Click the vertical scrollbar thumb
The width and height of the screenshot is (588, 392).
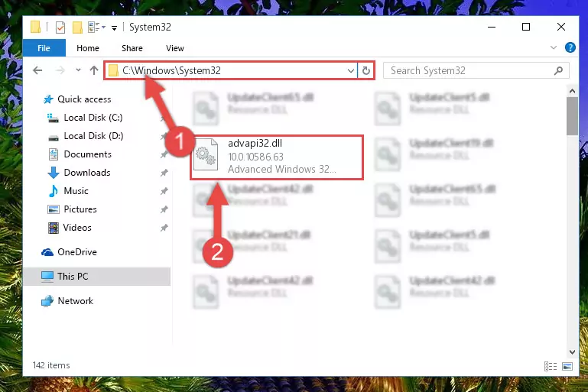click(572, 116)
